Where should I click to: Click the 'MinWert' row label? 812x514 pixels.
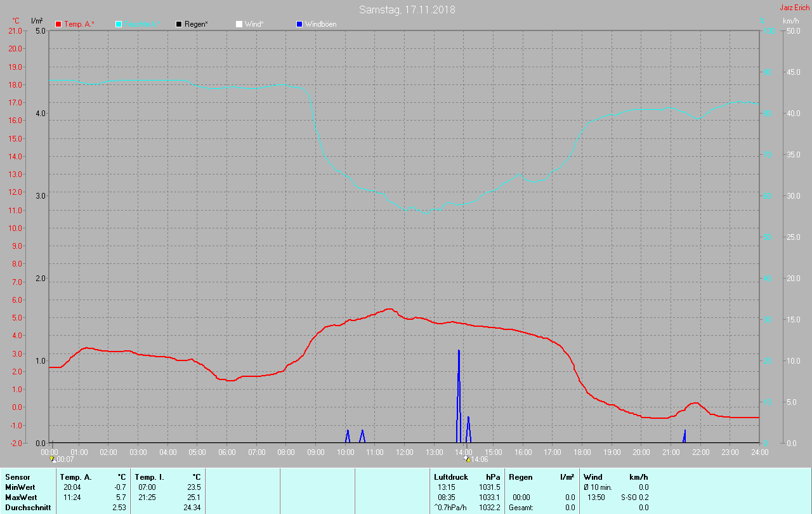(x=20, y=487)
